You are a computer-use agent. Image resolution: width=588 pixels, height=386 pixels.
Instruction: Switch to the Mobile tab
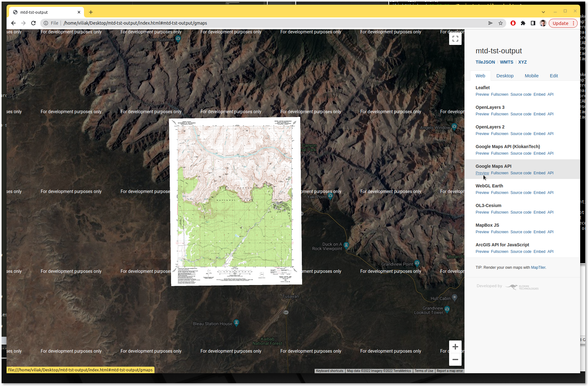(532, 76)
